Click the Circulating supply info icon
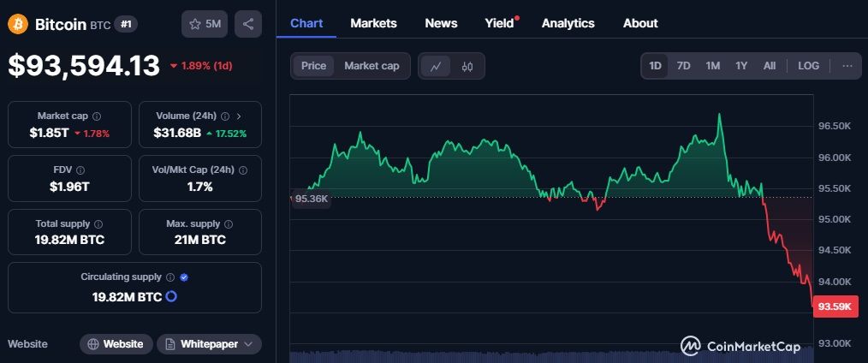This screenshot has width=868, height=363. click(x=170, y=277)
